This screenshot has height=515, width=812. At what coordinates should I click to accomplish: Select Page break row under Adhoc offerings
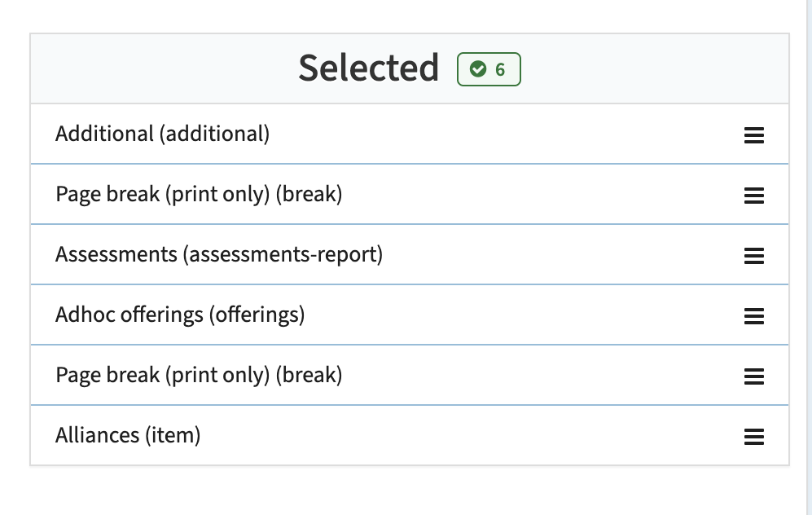[x=410, y=375]
